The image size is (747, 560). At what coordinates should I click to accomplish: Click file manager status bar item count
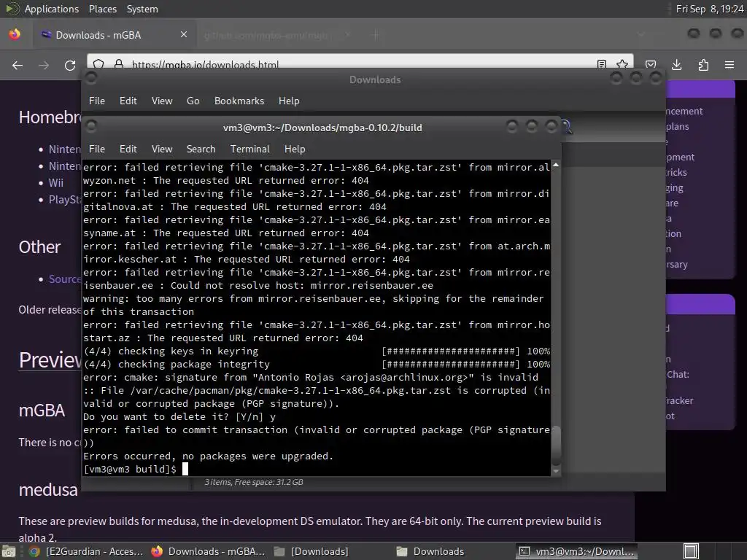tap(253, 482)
